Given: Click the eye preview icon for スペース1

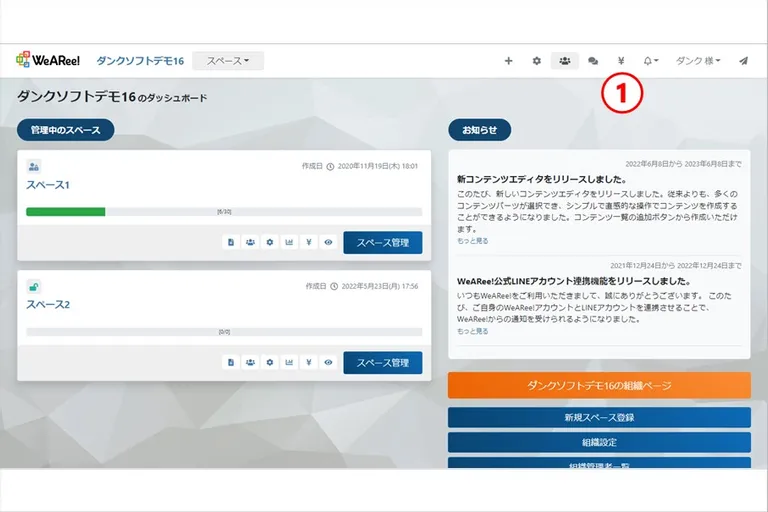Looking at the screenshot, I should pyautogui.click(x=328, y=242).
